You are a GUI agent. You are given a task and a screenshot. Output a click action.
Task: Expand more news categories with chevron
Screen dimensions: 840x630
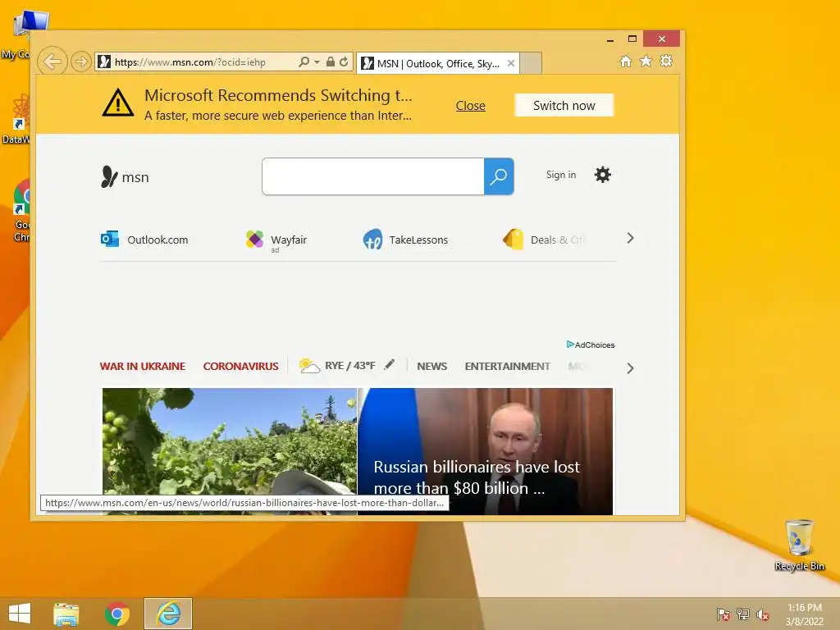pos(631,368)
